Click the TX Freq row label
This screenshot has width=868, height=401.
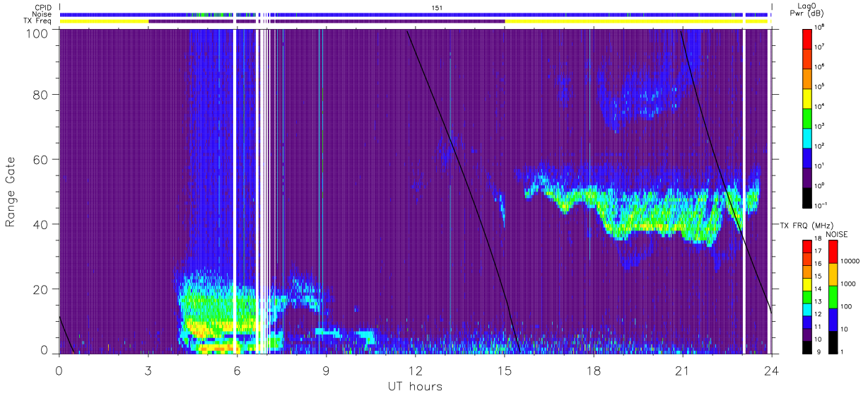click(39, 21)
